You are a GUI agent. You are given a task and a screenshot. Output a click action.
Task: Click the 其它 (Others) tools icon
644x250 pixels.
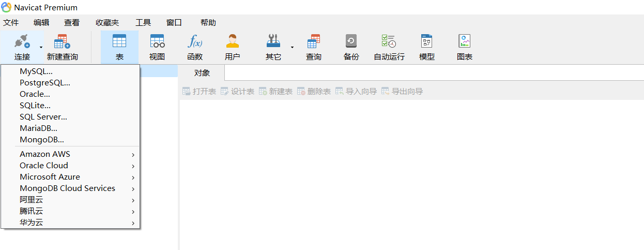(x=273, y=41)
